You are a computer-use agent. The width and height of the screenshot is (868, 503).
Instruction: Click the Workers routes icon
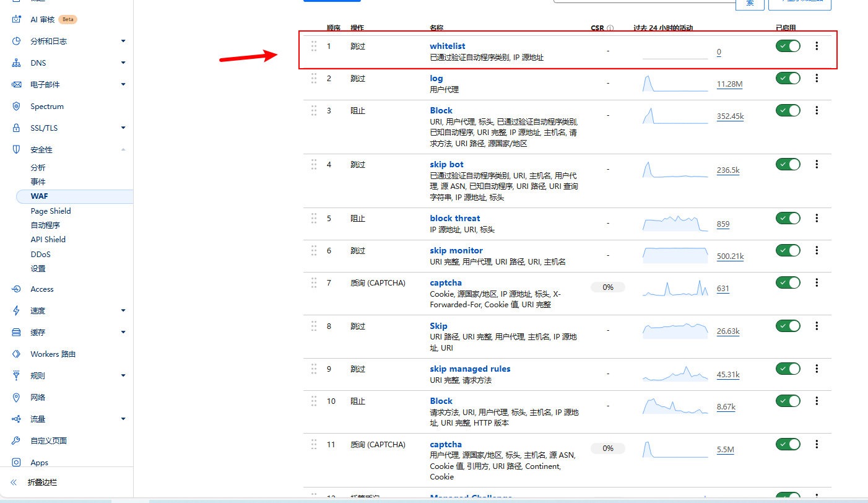click(x=17, y=354)
